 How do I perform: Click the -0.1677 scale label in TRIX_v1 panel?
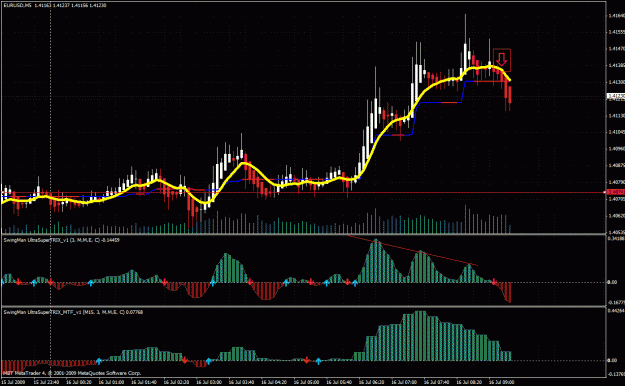pyautogui.click(x=615, y=303)
